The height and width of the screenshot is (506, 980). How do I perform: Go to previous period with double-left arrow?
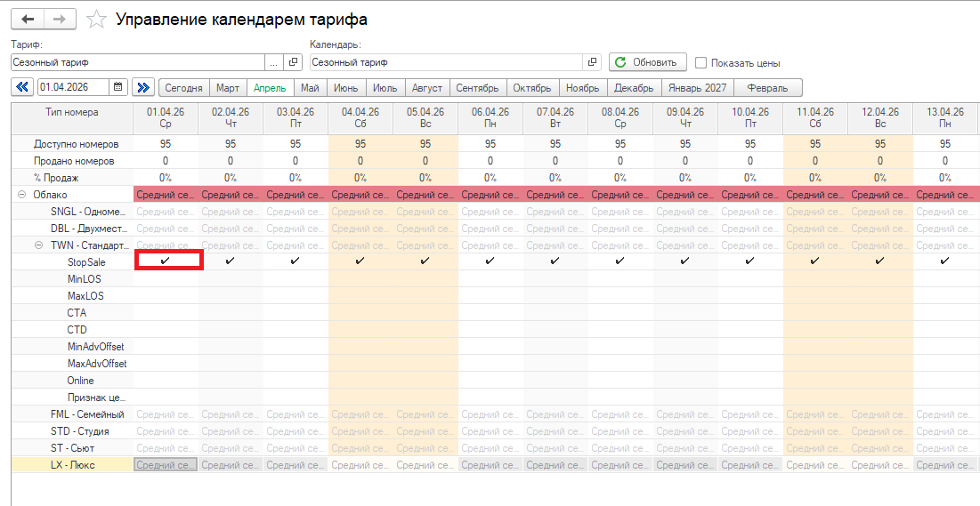point(22,87)
